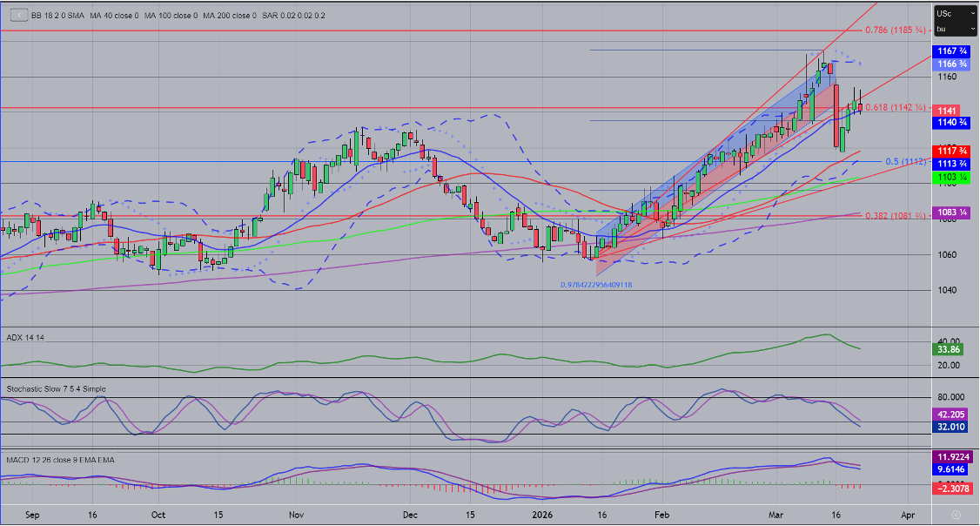This screenshot has height=526, width=980.
Task: Select the red 1117 ¾ price tag
Action: pyautogui.click(x=949, y=151)
